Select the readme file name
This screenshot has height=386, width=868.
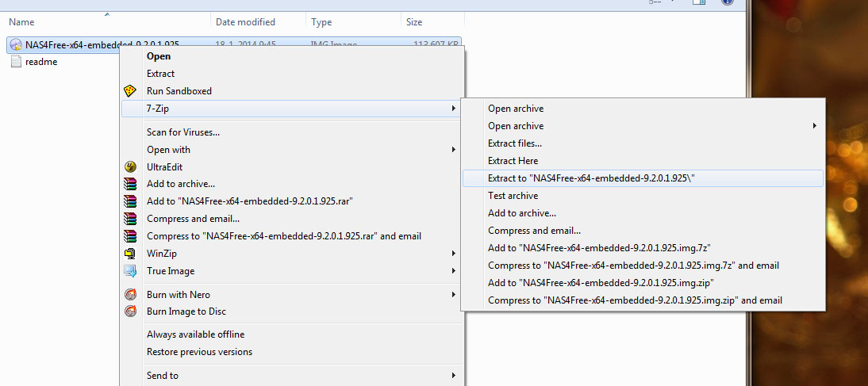[x=41, y=62]
